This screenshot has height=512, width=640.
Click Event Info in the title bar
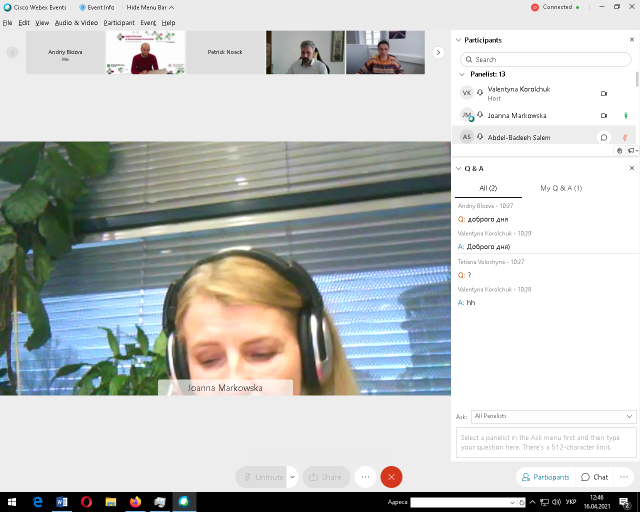pyautogui.click(x=97, y=7)
